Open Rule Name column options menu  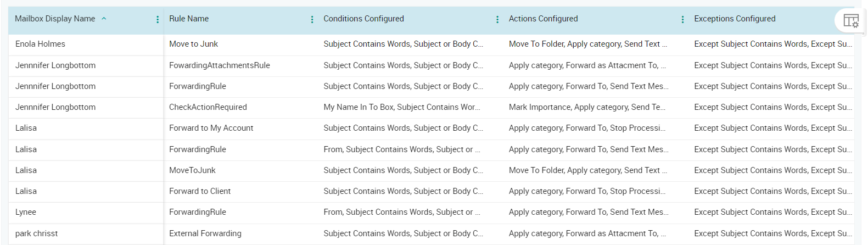(x=312, y=19)
